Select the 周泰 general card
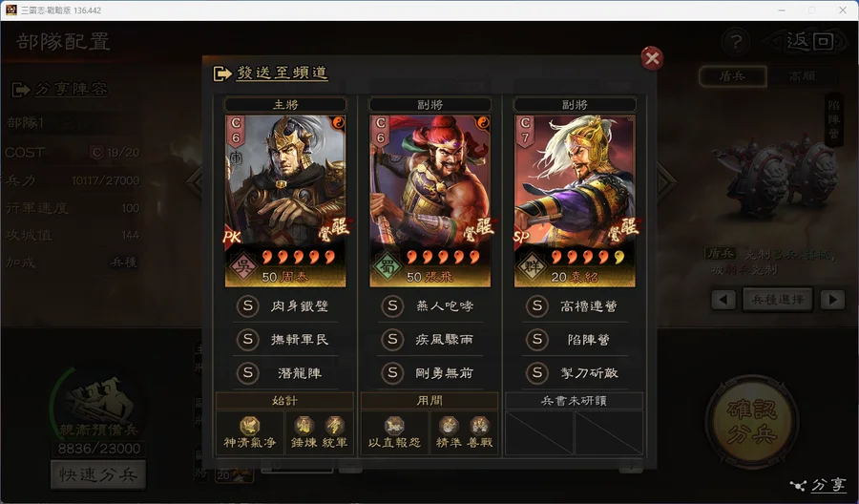The height and width of the screenshot is (504, 859). [285, 200]
